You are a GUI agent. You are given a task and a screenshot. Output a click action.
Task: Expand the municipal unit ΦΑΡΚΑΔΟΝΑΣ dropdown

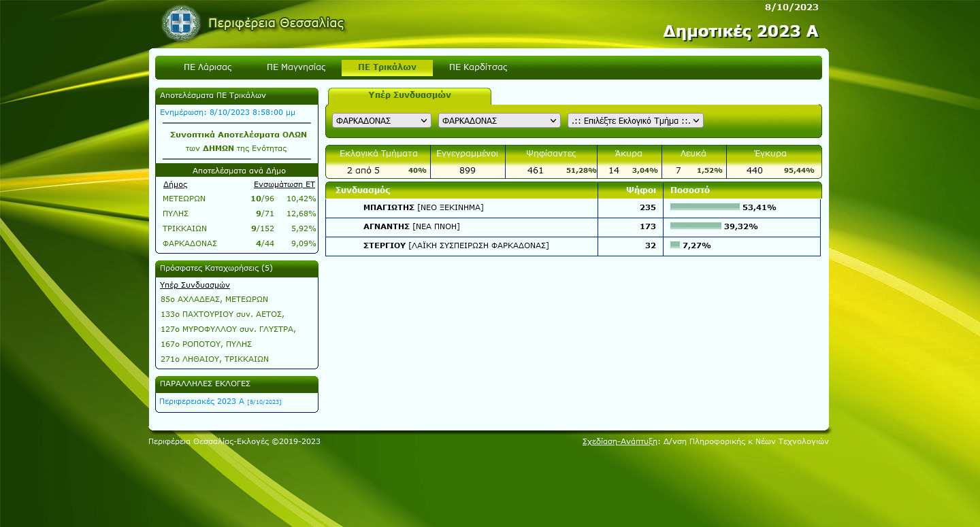pos(500,120)
